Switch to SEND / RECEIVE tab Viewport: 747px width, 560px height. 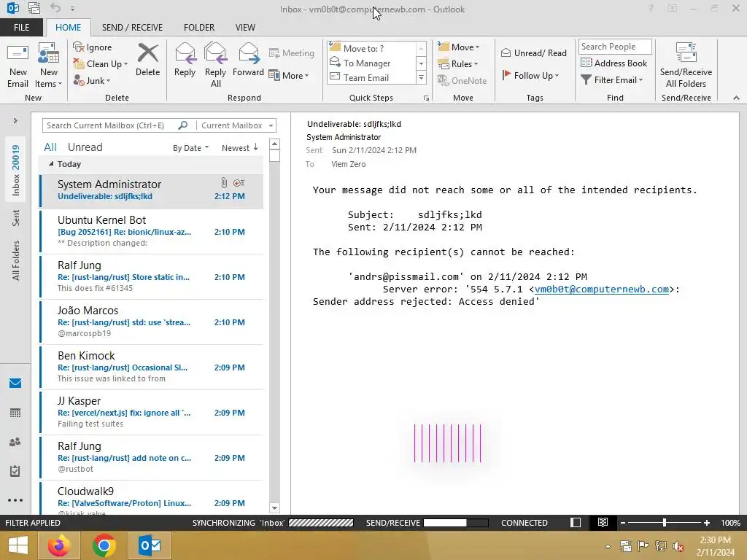(132, 27)
